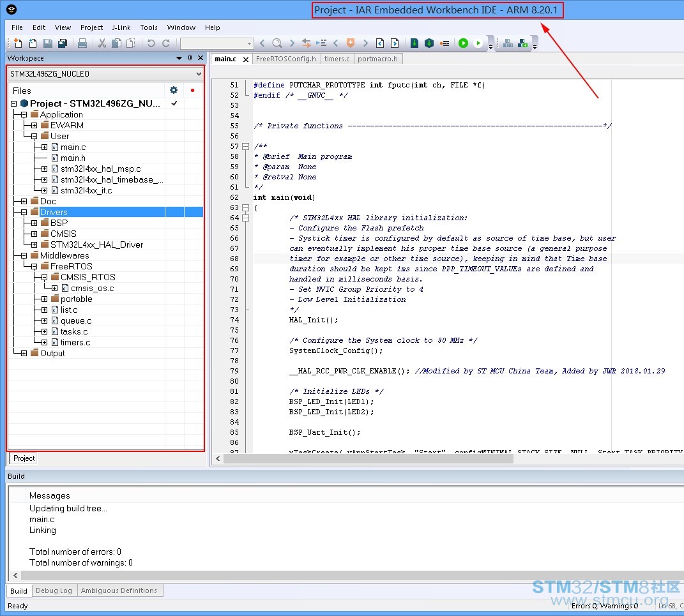Click the Make build icon
Image resolution: width=684 pixels, height=616 pixels.
[x=429, y=43]
